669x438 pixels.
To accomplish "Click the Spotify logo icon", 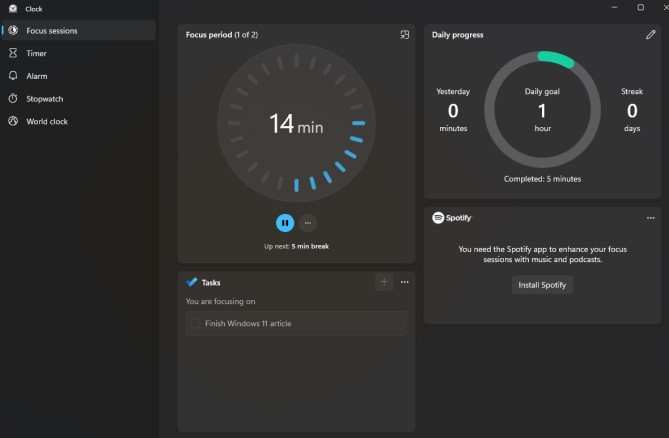I will 438,218.
